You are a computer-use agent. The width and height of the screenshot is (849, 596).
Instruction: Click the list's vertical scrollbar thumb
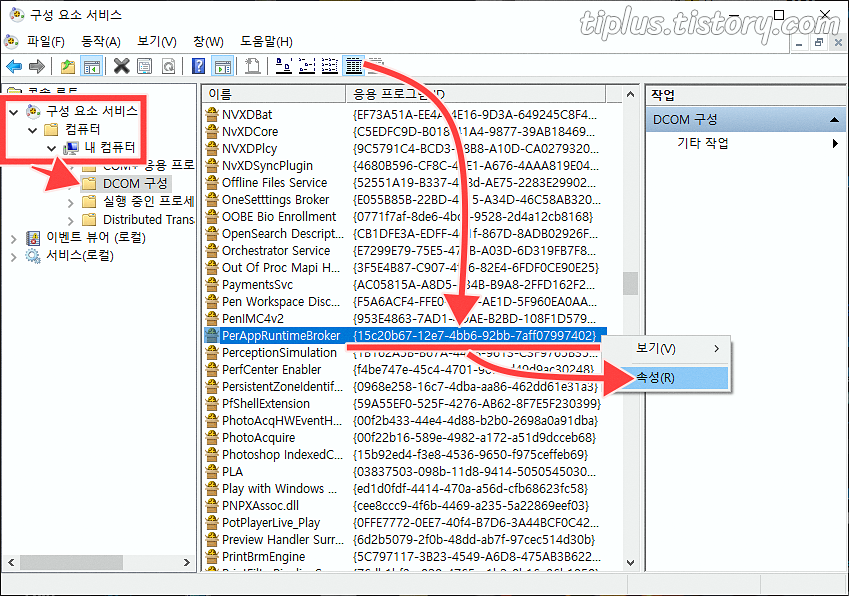pos(630,283)
